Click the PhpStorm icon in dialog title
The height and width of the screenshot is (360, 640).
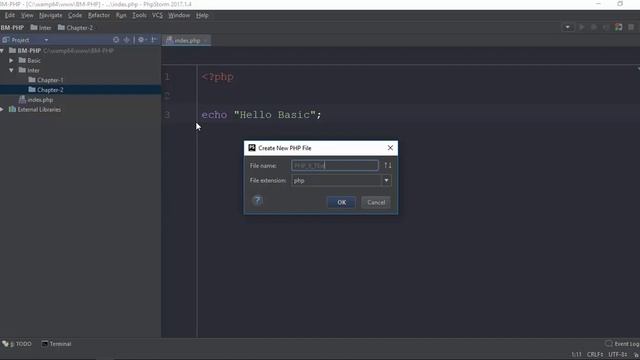click(252, 148)
